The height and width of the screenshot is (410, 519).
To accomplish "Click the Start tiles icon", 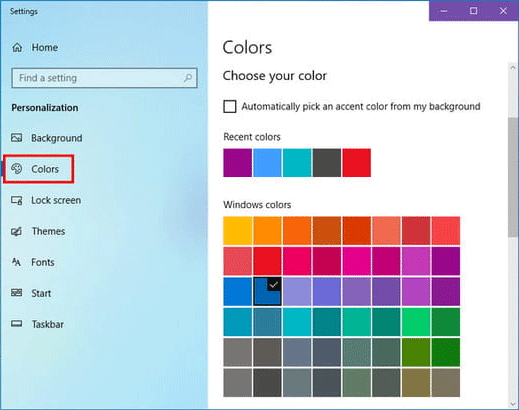I will [17, 293].
